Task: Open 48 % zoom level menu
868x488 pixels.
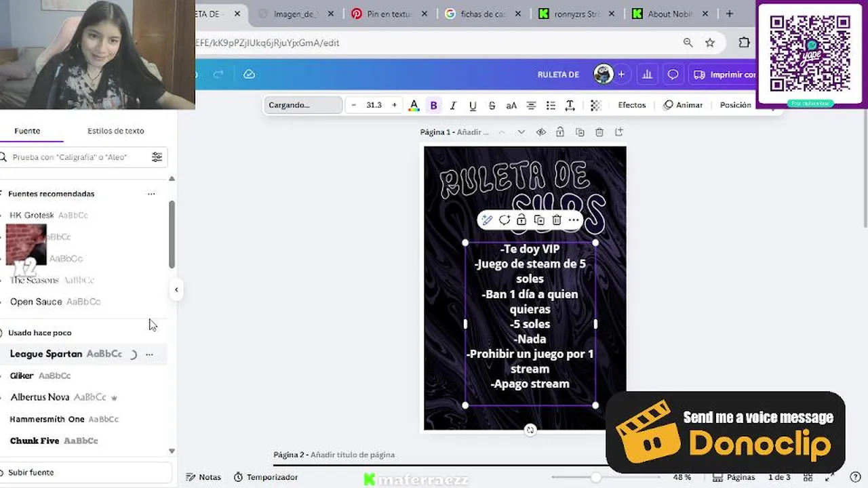Action: pyautogui.click(x=682, y=477)
